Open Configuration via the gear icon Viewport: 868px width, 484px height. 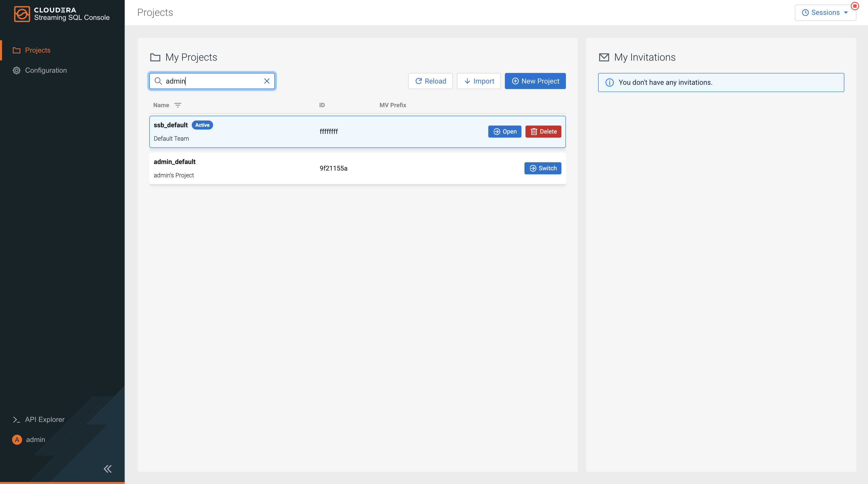(17, 70)
